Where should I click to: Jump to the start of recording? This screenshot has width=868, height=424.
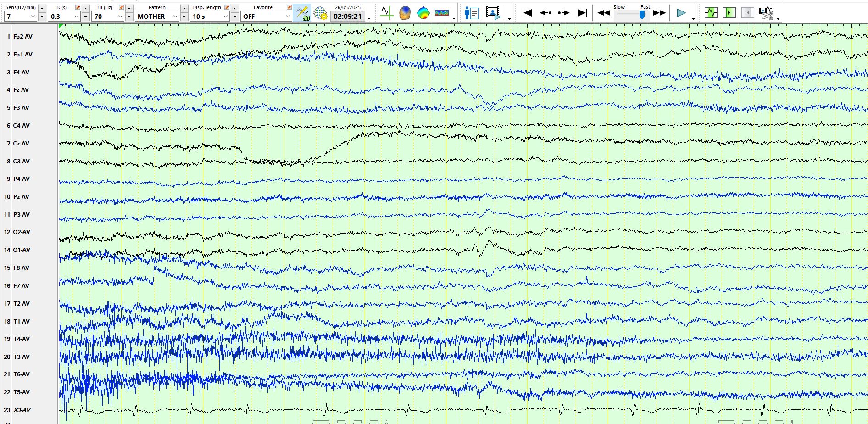pyautogui.click(x=527, y=13)
